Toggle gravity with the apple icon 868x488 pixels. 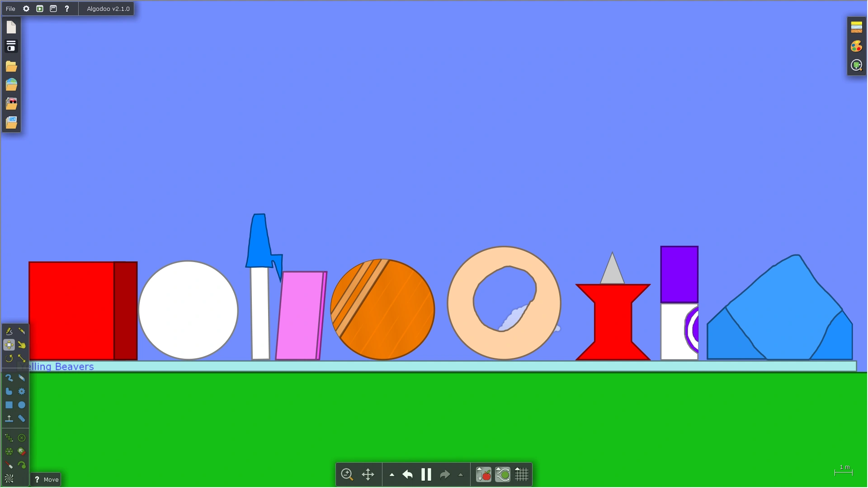point(483,474)
